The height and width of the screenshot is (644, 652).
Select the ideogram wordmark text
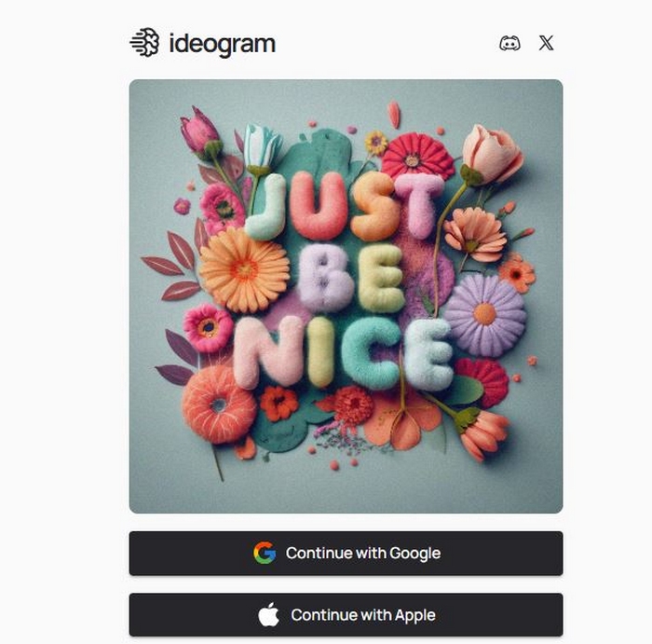(x=222, y=44)
